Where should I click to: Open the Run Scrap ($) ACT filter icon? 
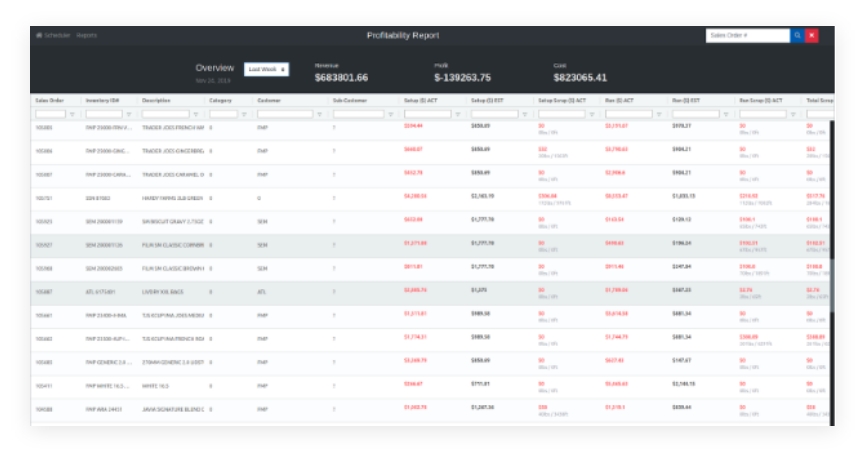point(793,114)
